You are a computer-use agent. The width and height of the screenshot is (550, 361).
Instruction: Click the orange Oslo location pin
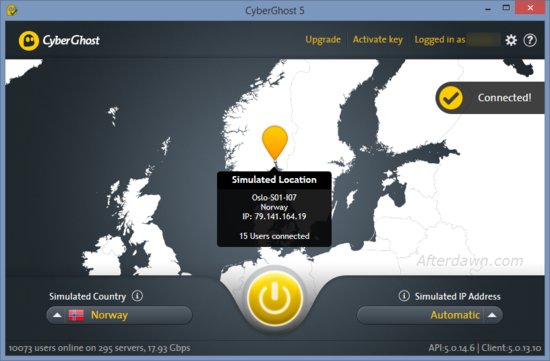(x=275, y=143)
